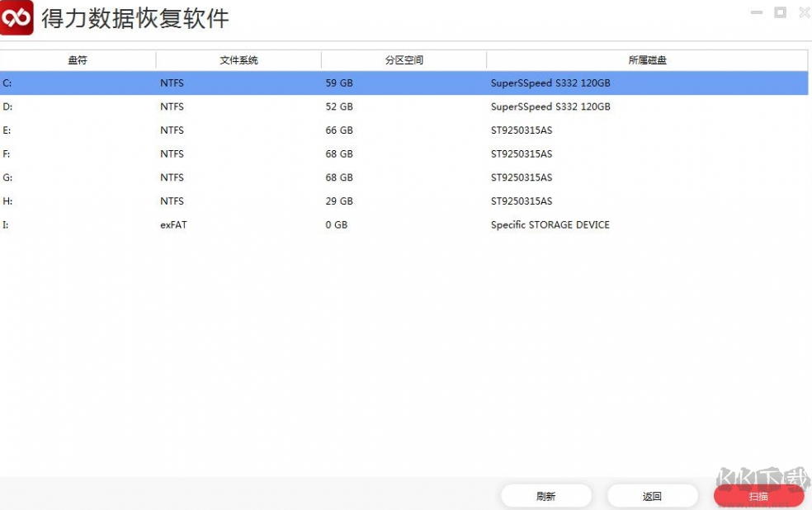812x510 pixels.
Task: Click the 分区空间 column header
Action: tap(404, 59)
